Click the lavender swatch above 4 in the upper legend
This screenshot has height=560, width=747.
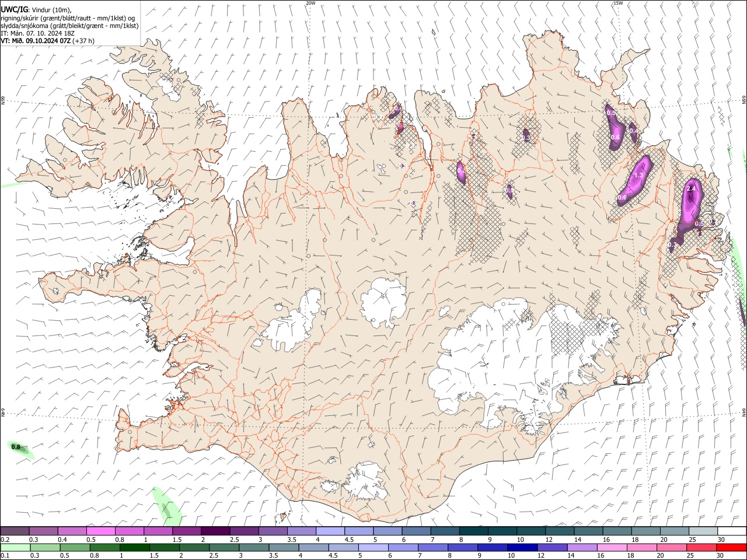point(330,531)
